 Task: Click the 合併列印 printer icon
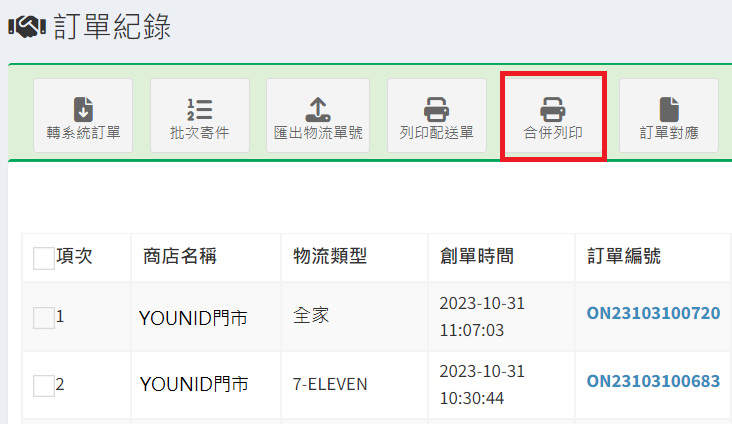click(x=553, y=107)
